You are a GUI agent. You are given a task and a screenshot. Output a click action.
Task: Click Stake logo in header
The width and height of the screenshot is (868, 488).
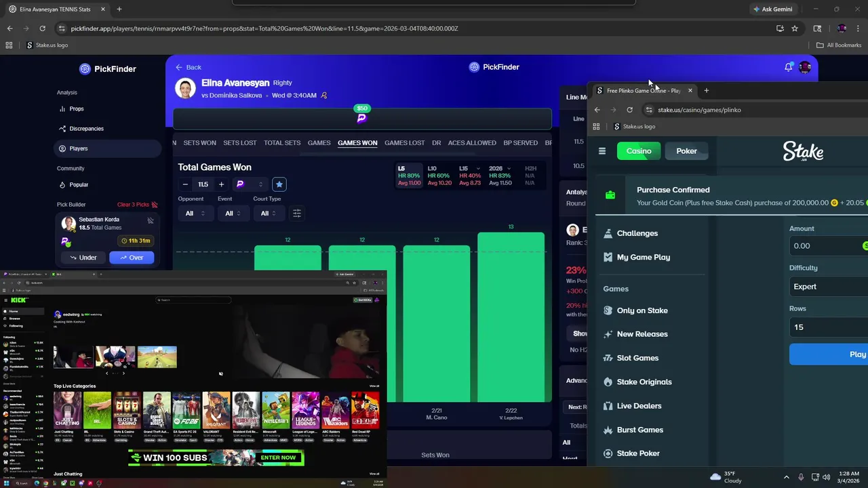coord(803,151)
